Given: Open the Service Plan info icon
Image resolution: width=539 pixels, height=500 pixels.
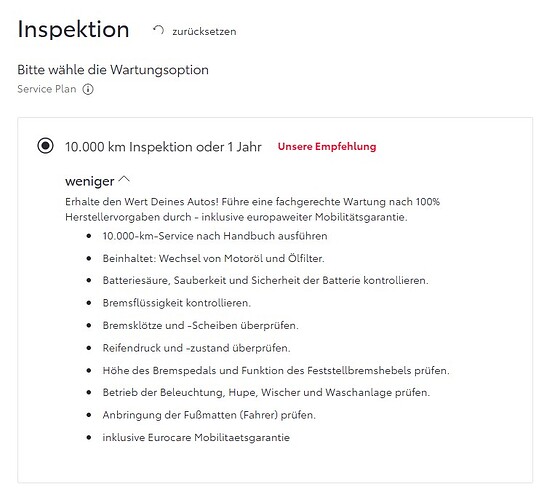Looking at the screenshot, I should [88, 89].
